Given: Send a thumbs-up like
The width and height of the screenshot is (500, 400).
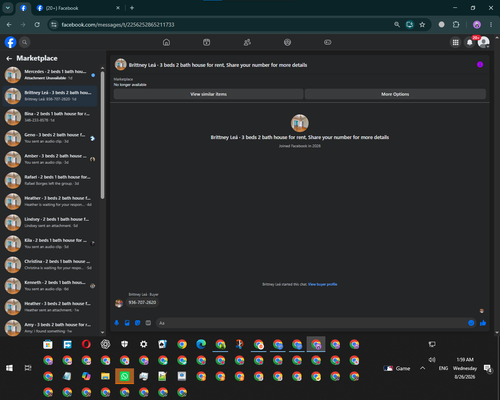Looking at the screenshot, I should [x=483, y=323].
